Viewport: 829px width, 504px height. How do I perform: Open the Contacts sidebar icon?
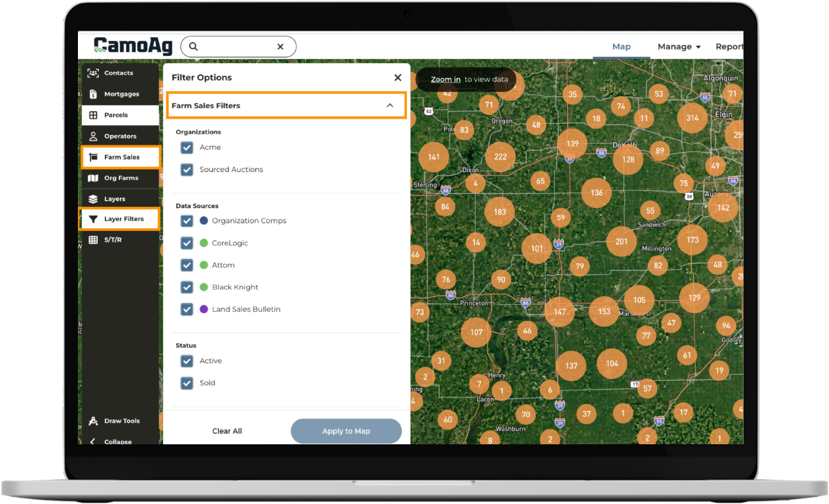coord(93,73)
